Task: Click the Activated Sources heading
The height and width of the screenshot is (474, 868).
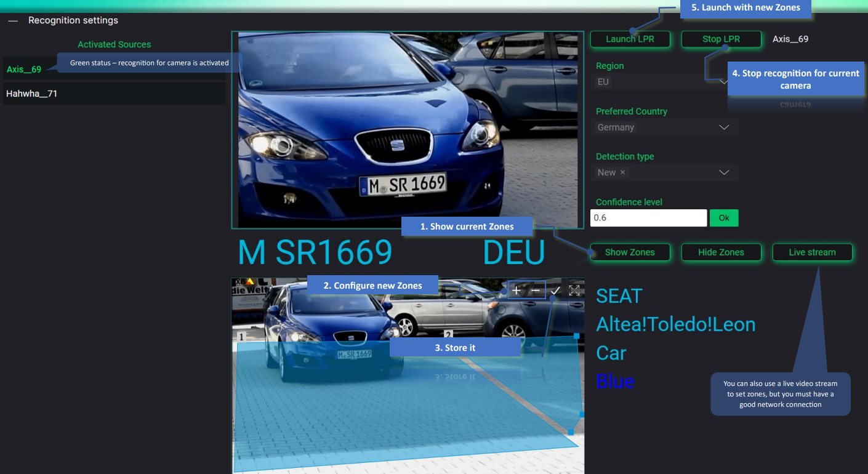Action: click(x=114, y=44)
